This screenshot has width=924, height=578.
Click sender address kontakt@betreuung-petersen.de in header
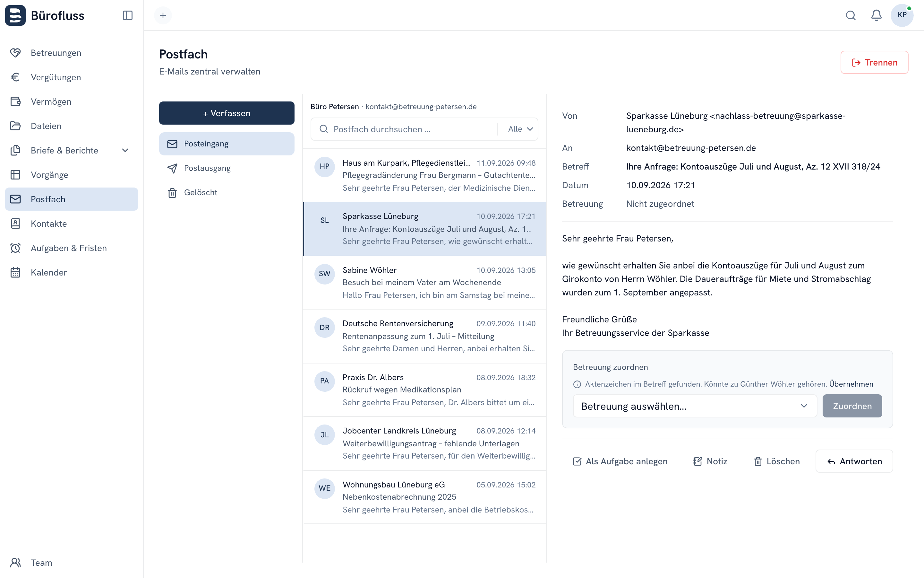[x=691, y=148]
